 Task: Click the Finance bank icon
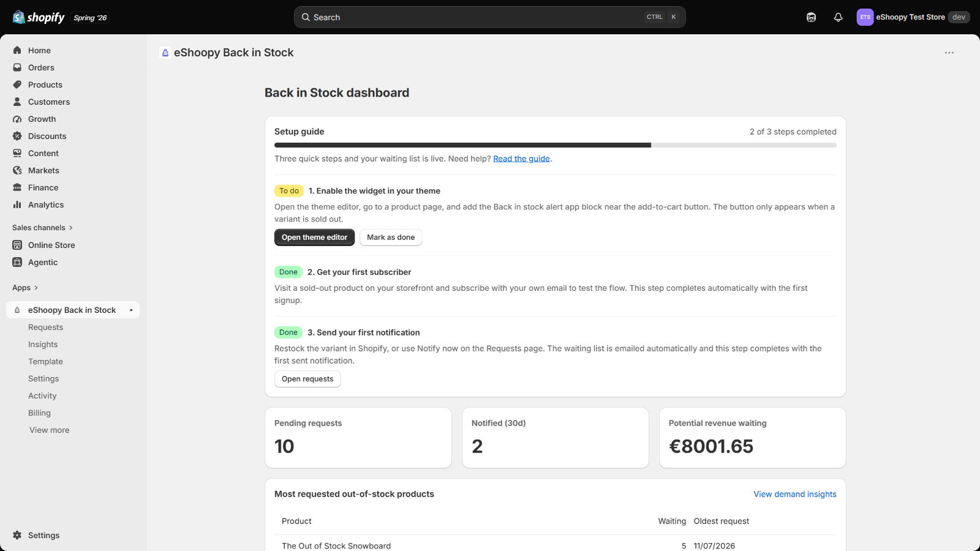[x=17, y=187]
